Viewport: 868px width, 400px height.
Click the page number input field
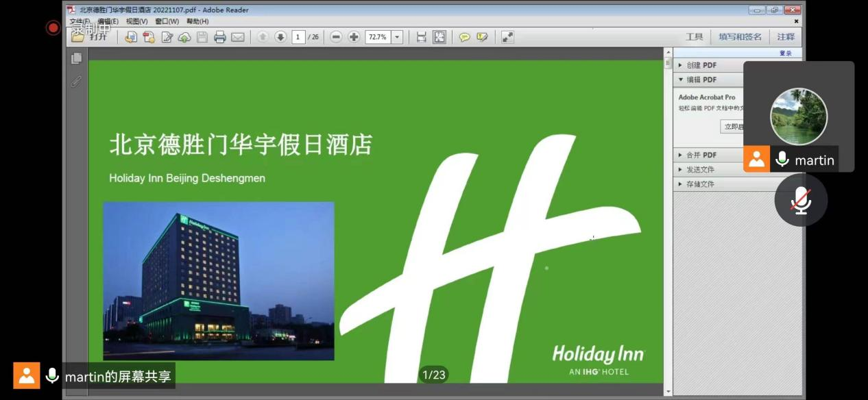click(298, 37)
